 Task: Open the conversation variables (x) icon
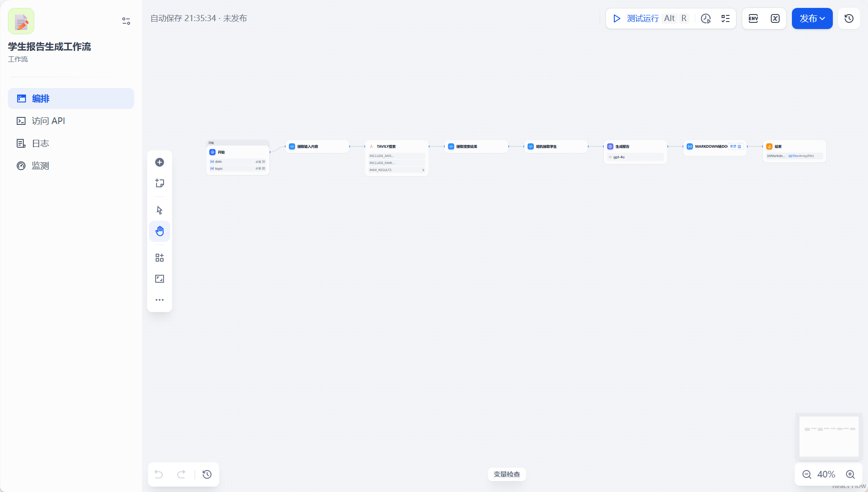[x=775, y=18]
